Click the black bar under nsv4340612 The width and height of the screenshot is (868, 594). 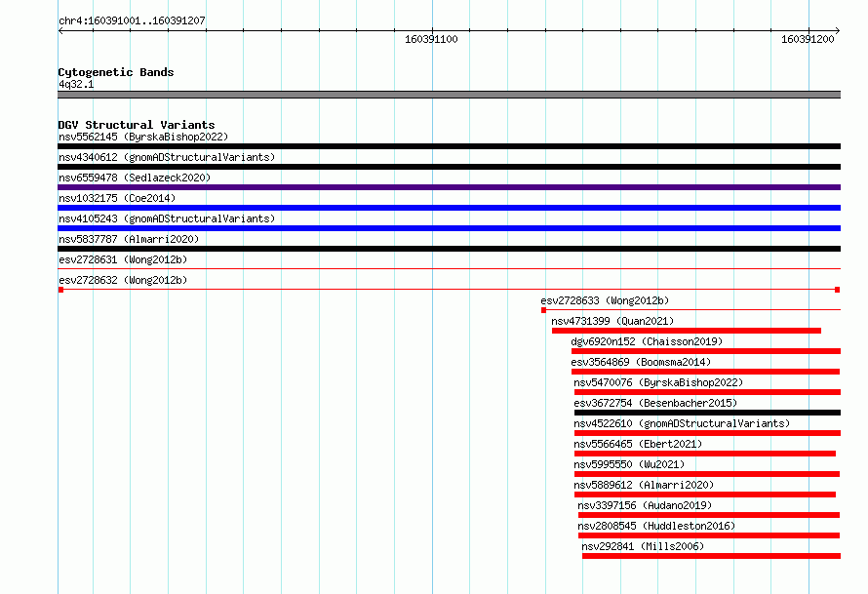[449, 167]
